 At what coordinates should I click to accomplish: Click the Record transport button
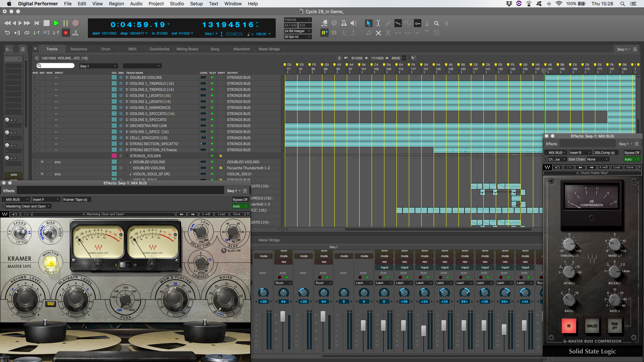click(76, 23)
